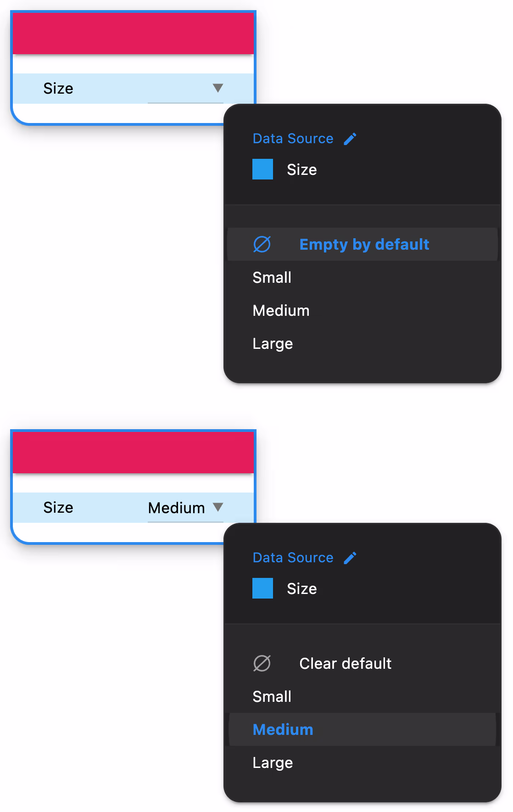Click the Size cell in the bottom table

[58, 507]
